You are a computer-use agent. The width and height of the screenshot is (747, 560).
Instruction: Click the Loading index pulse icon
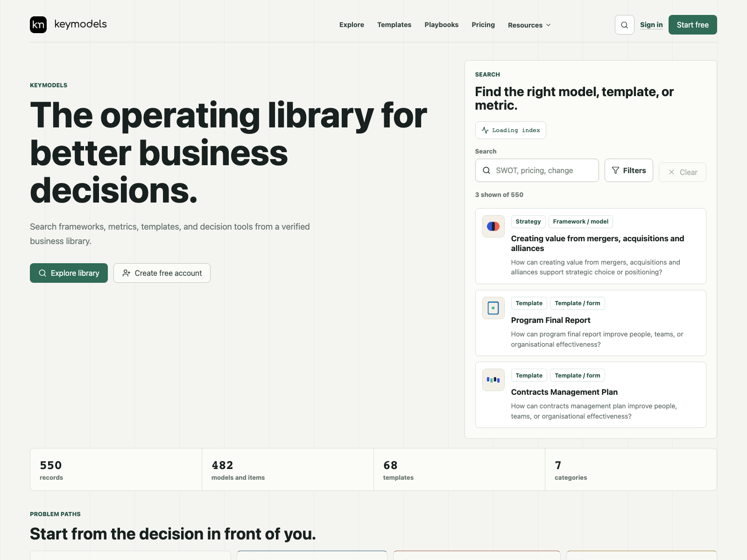pyautogui.click(x=485, y=130)
